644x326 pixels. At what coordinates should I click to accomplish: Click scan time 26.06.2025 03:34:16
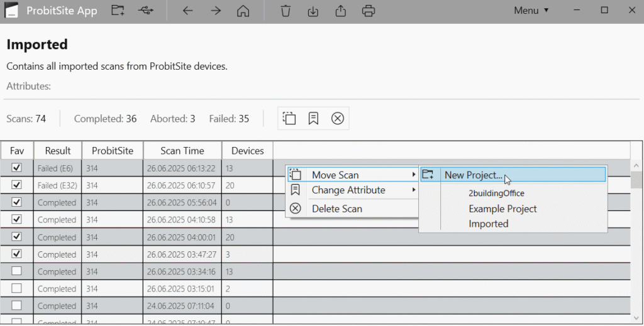click(x=181, y=271)
